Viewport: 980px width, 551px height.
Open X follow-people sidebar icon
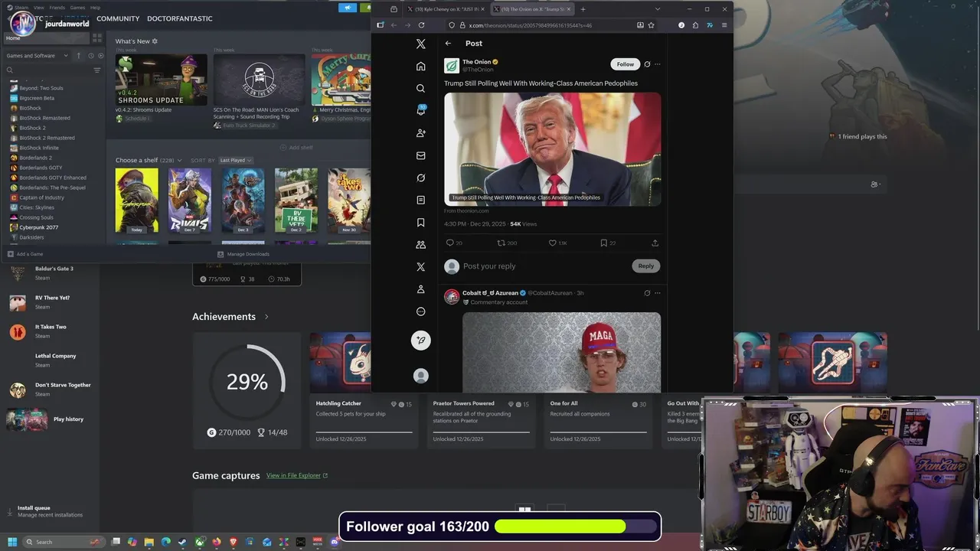(420, 133)
